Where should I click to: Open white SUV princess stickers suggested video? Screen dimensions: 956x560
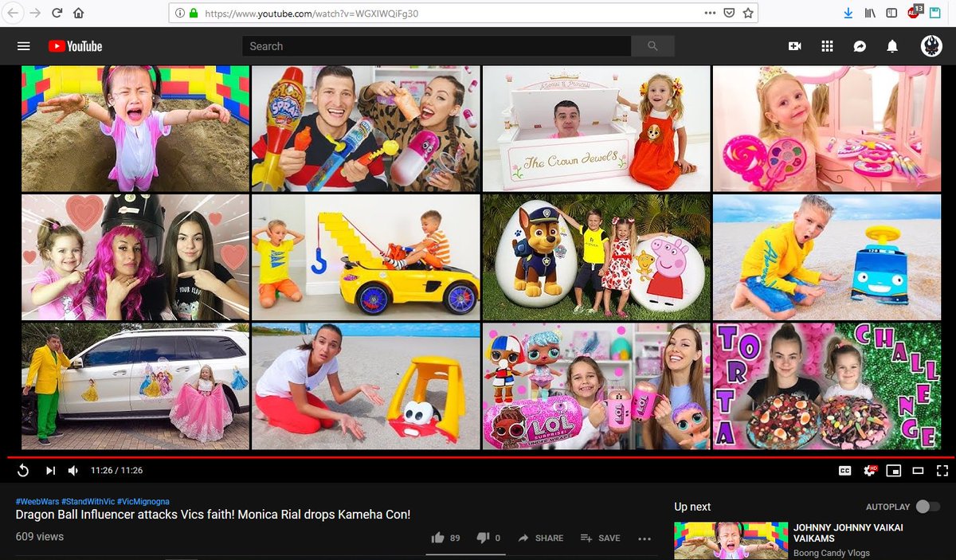point(135,386)
